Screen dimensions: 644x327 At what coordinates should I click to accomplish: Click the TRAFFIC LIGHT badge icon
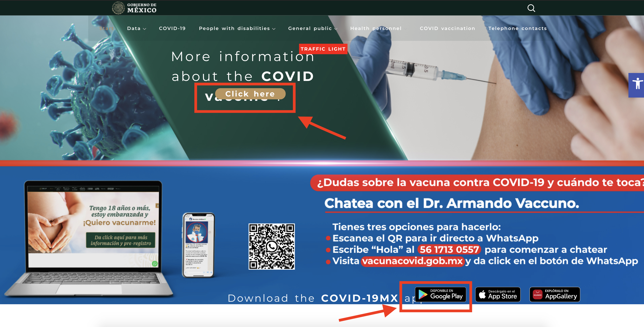click(x=324, y=49)
